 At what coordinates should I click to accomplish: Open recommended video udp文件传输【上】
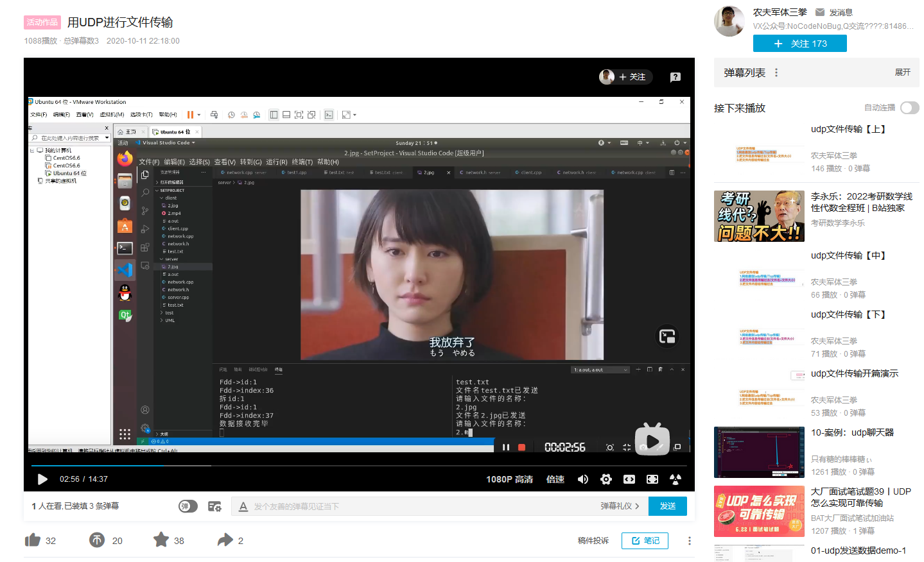[x=849, y=129]
